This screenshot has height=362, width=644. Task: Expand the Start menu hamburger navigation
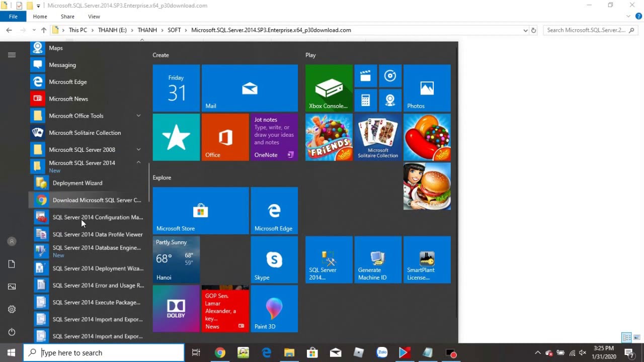[12, 55]
